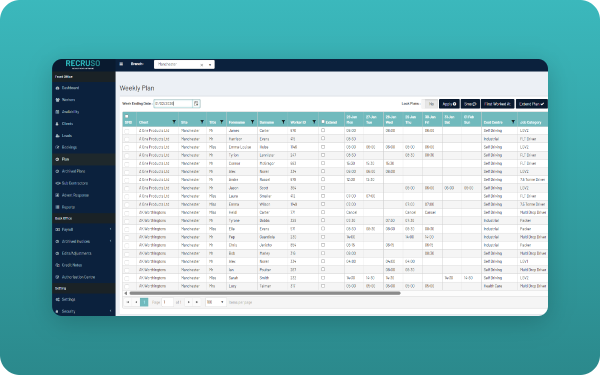Filter the Site column
Image resolution: width=600 pixels, height=375 pixels.
tap(202, 122)
